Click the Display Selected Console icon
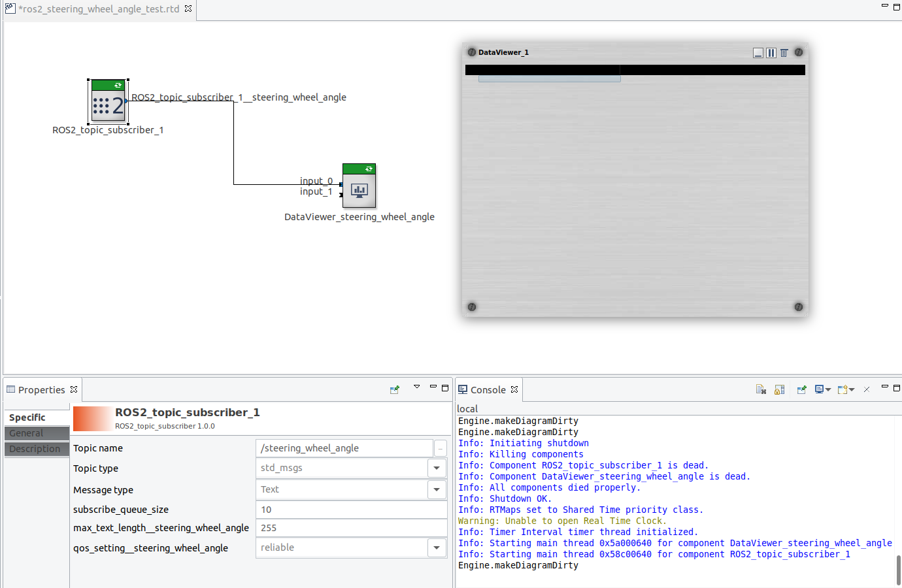 point(819,389)
